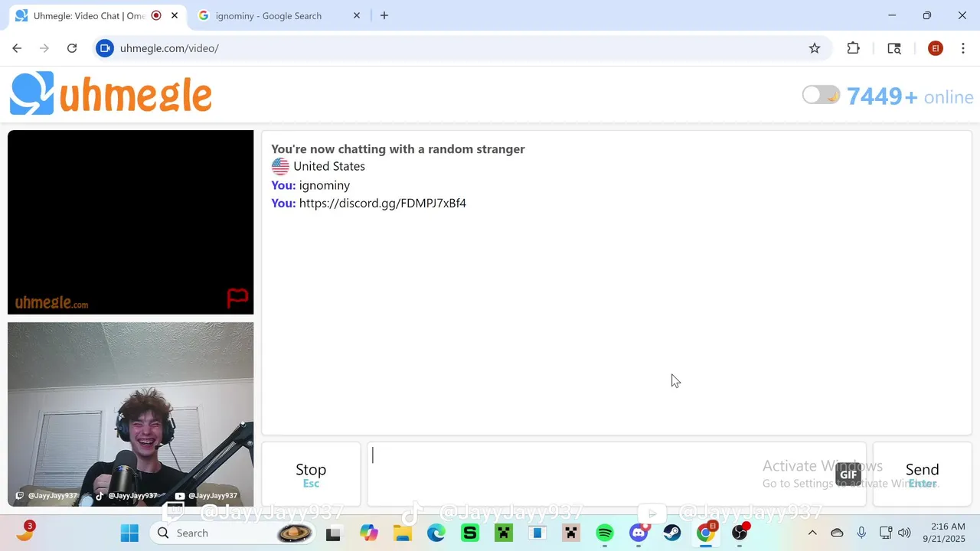Open the Minecraft creeper icon in taskbar
This screenshot has width=980, height=551.
pyautogui.click(x=504, y=533)
